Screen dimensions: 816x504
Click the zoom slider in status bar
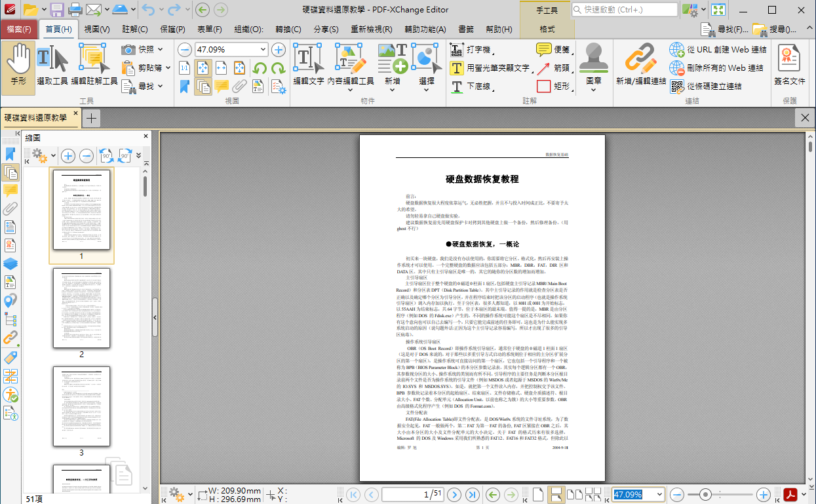(720, 495)
